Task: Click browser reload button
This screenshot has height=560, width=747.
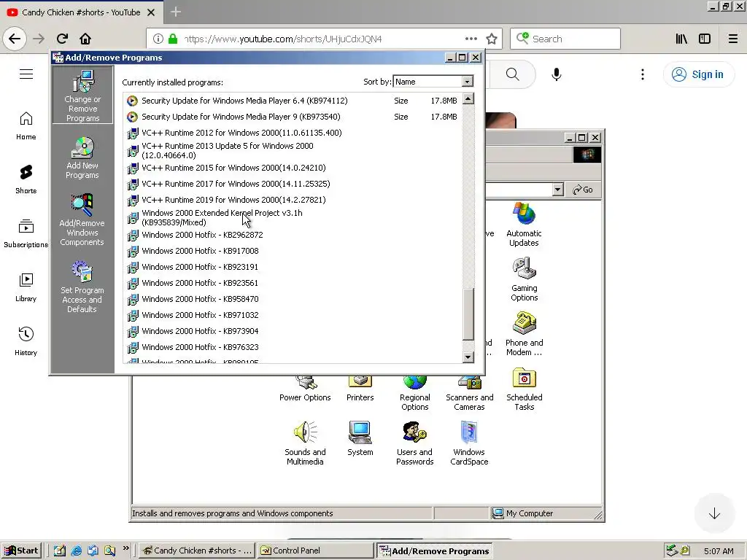Action: 63,39
